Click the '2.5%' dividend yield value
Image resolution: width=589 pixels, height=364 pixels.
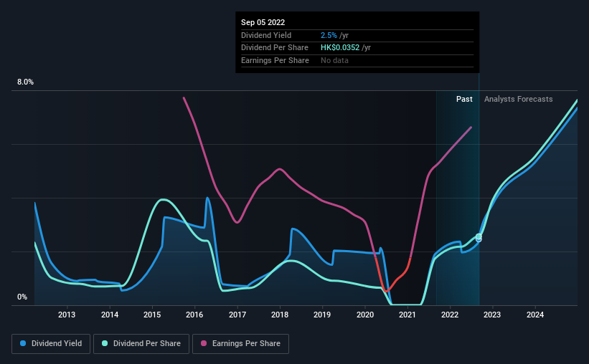[329, 35]
